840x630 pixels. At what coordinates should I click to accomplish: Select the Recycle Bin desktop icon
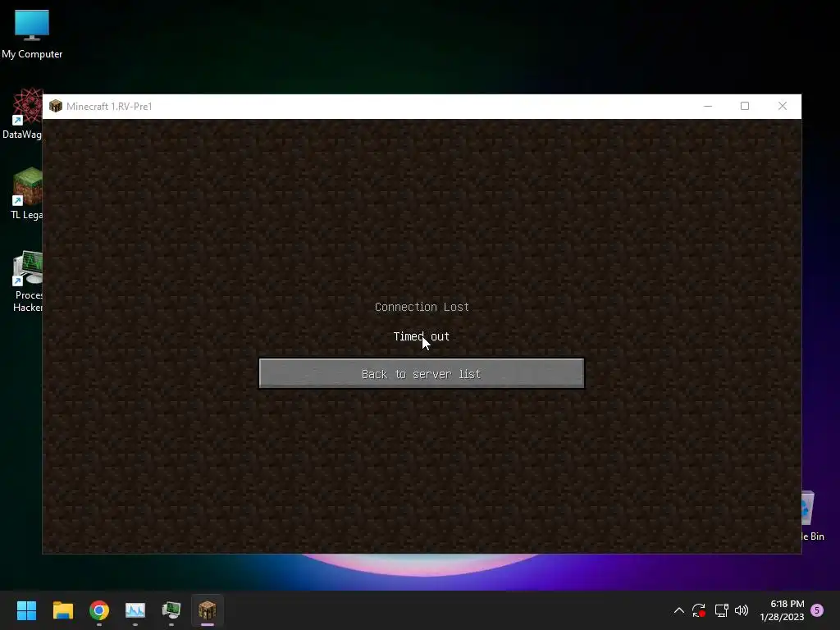click(x=812, y=515)
